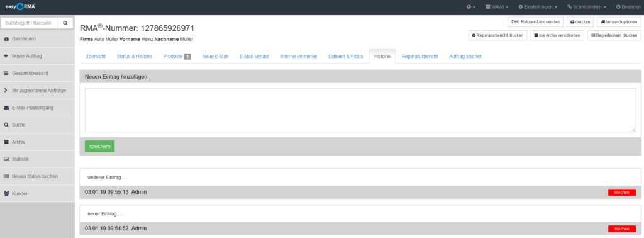The width and height of the screenshot is (644, 238).
Task: Click the drucken print button
Action: [580, 22]
